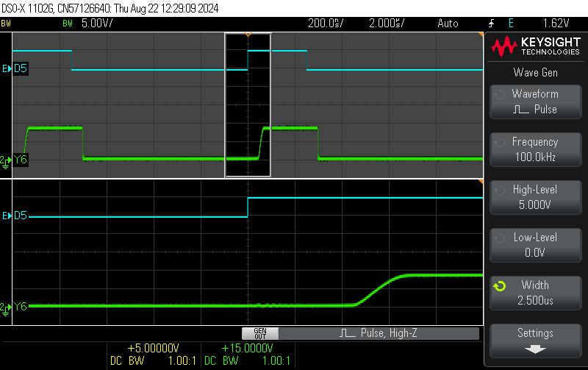Screen dimensions: 588x370
Task: Click the GEN OUT indicator
Action: [259, 333]
